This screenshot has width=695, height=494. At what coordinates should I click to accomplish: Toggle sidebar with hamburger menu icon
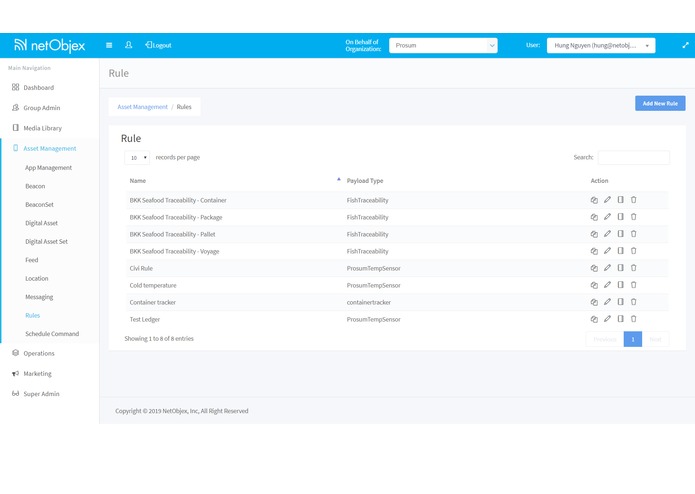tap(109, 45)
